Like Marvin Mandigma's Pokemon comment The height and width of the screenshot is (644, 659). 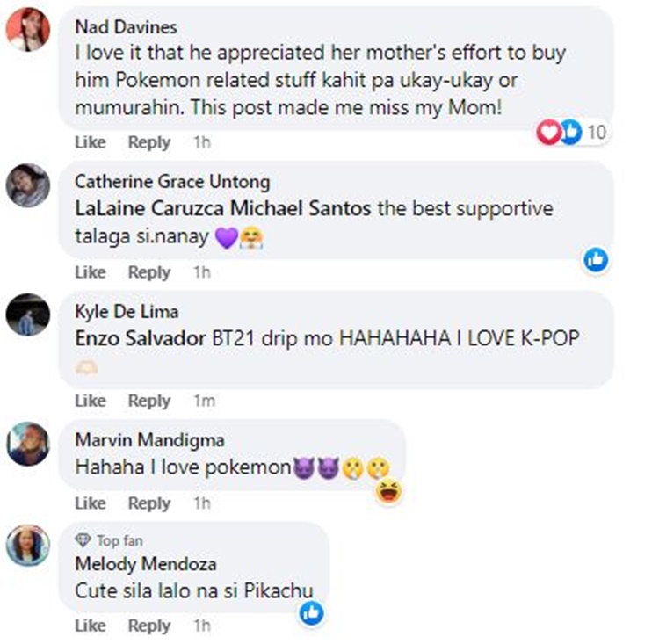90,503
